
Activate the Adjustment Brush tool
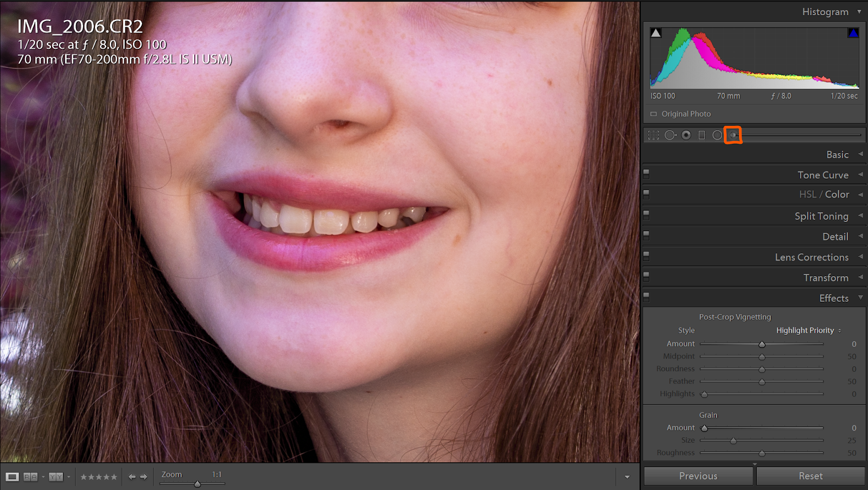(x=733, y=135)
